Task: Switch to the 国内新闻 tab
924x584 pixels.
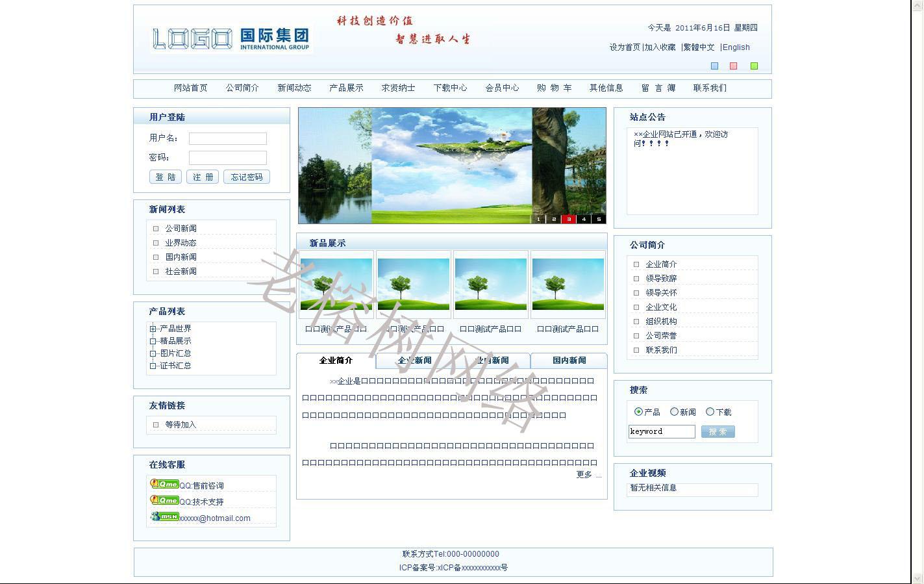Action: point(569,361)
